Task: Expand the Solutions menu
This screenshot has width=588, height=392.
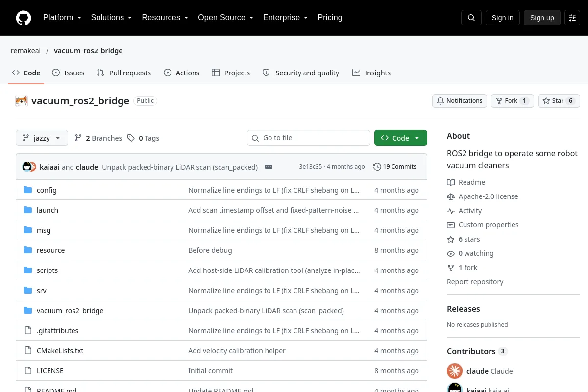Action: [x=111, y=18]
